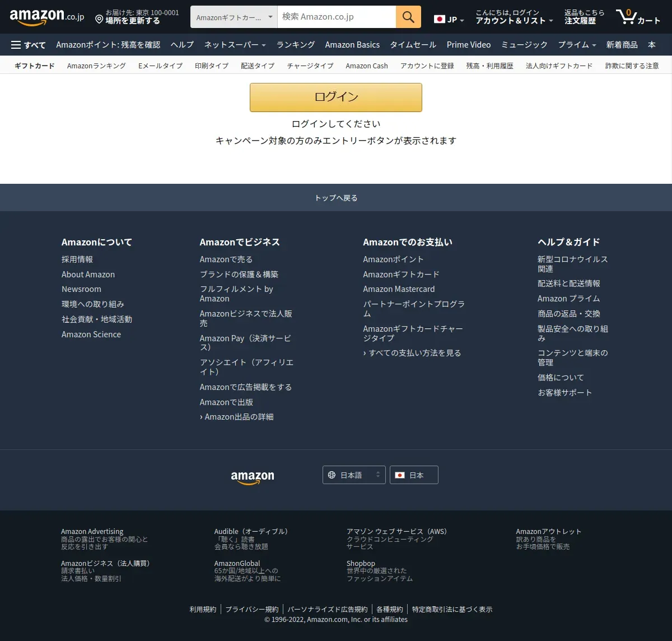This screenshot has width=672, height=641.
Task: Expand the プライム nav dropdown
Action: (577, 45)
